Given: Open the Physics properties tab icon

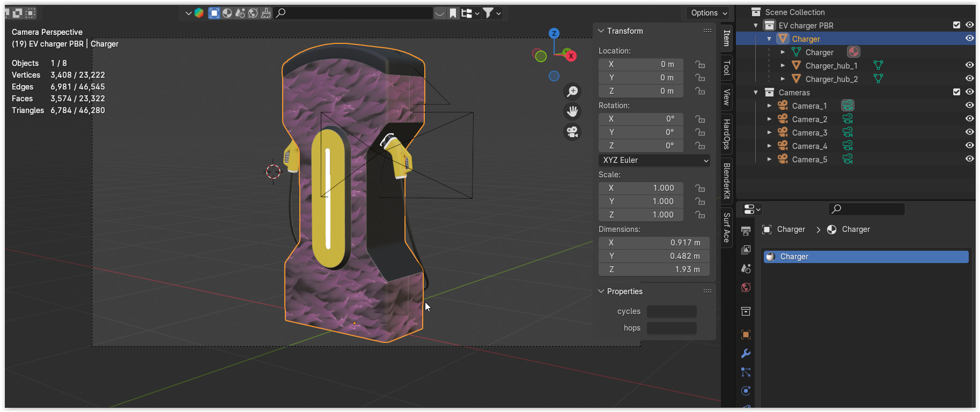Looking at the screenshot, I should tap(746, 391).
